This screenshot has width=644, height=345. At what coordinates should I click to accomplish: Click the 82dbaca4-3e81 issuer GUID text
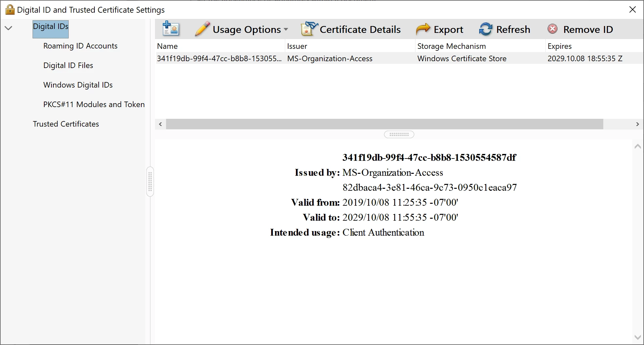pyautogui.click(x=429, y=187)
